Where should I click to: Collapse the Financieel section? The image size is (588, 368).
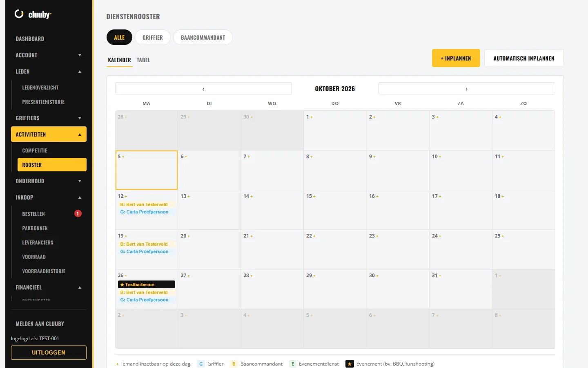coord(49,287)
